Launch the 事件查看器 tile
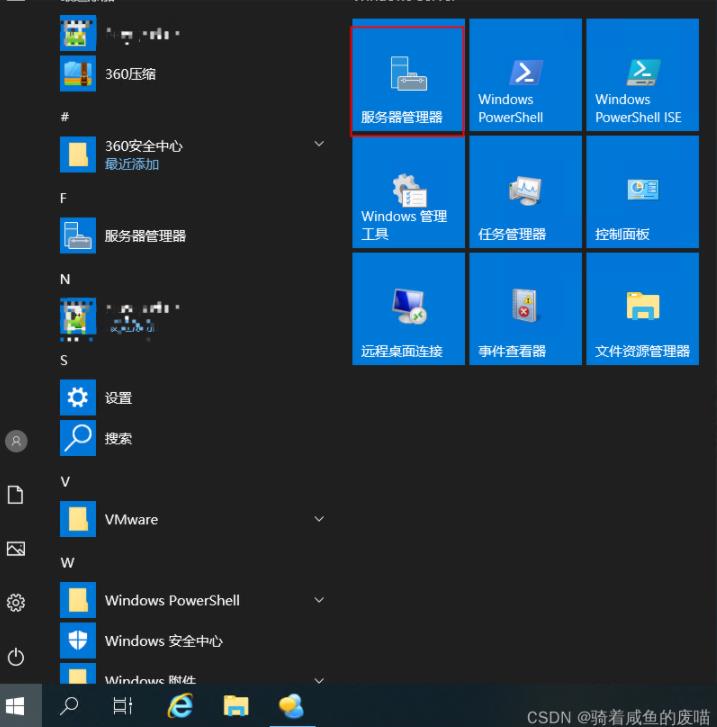Screen dimensions: 717x727 pos(525,309)
